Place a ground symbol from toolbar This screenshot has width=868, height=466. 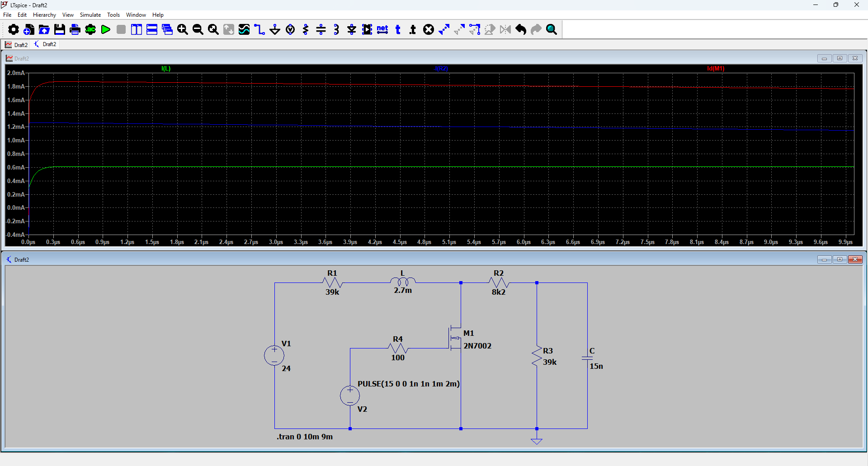(x=275, y=30)
